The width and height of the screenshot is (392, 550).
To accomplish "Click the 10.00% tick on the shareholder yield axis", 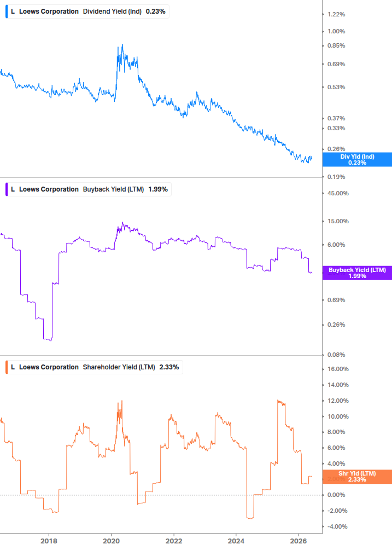I will pyautogui.click(x=338, y=416).
